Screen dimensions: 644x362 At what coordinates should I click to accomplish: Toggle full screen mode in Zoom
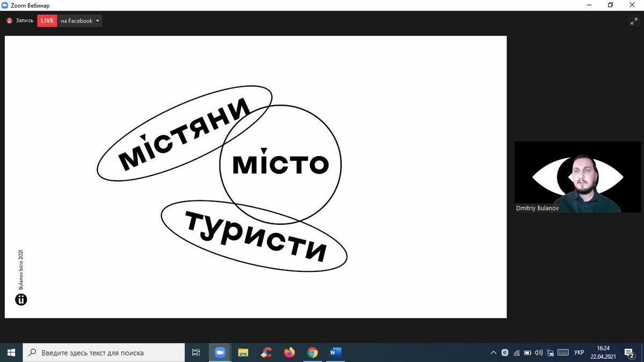[633, 21]
